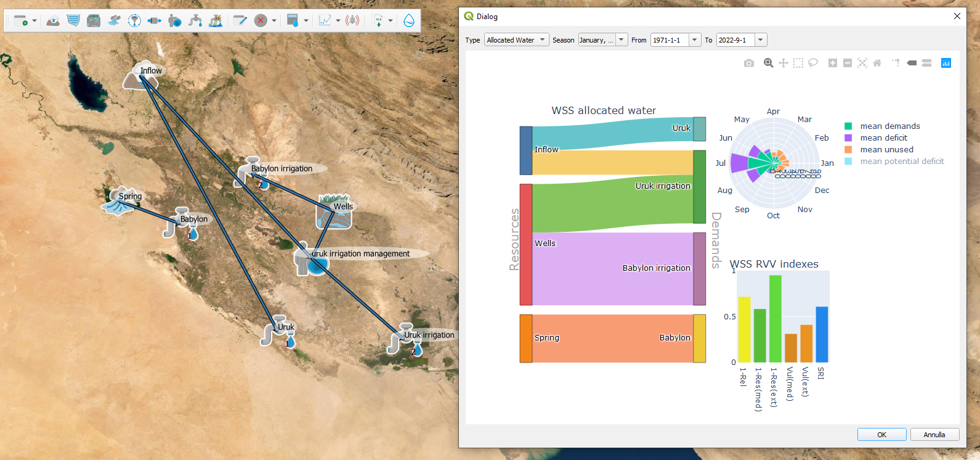Select the tap with blue tank management tool
The height and width of the screenshot is (460, 980).
175,21
